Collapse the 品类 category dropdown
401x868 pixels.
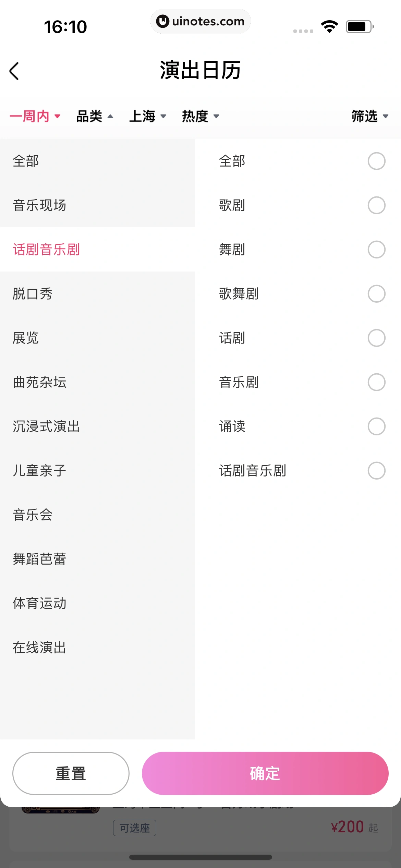(95, 116)
